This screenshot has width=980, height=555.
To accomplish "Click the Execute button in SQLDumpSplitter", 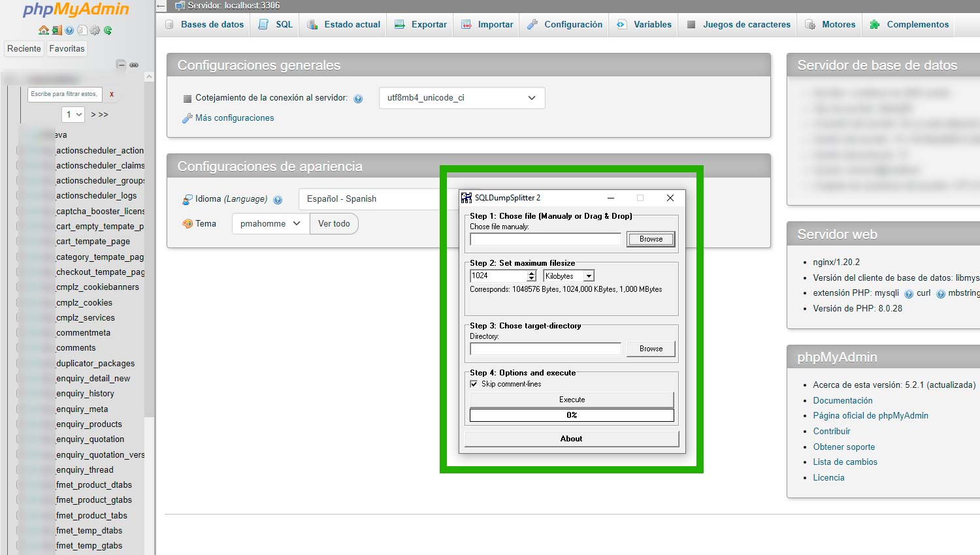I will click(x=572, y=400).
